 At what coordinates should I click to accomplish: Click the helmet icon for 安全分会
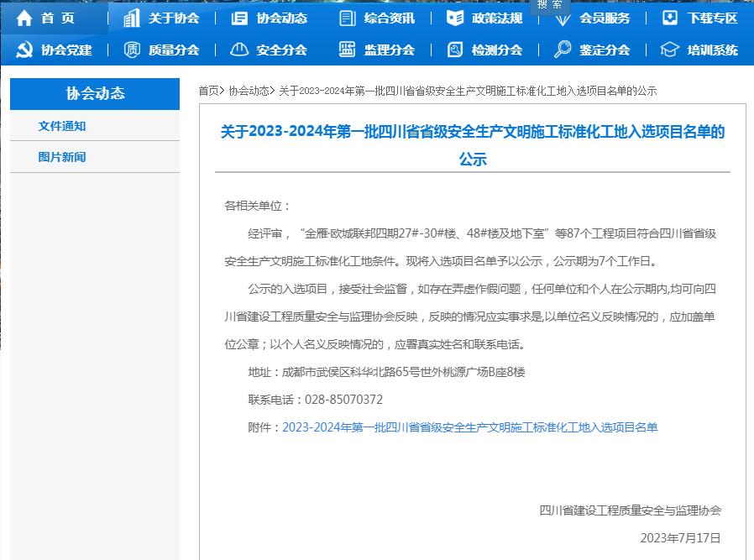(x=239, y=50)
